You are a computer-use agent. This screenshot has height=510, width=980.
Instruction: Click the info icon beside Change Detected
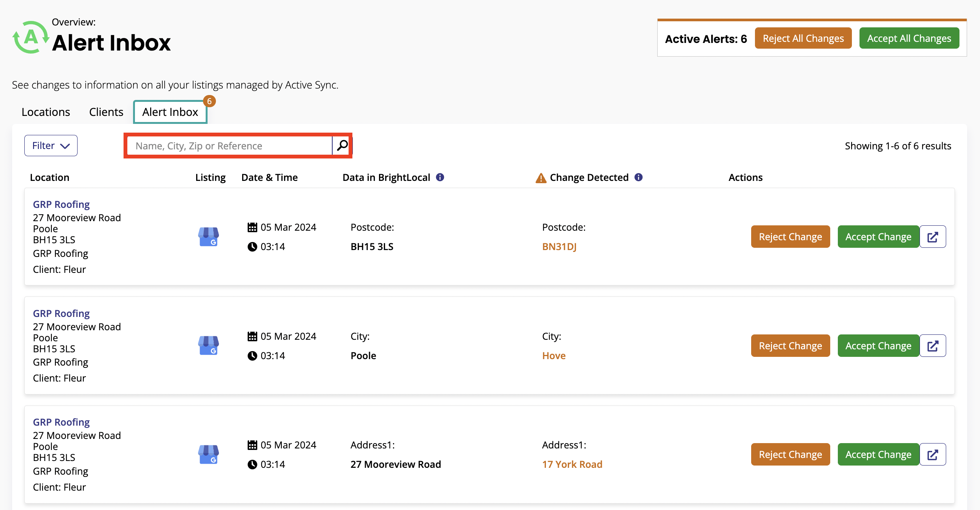pyautogui.click(x=639, y=177)
